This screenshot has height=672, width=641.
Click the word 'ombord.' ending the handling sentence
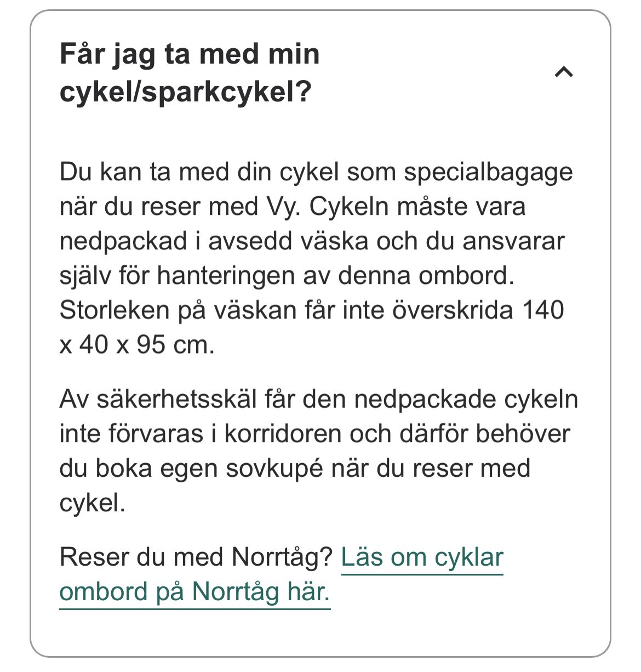click(467, 275)
